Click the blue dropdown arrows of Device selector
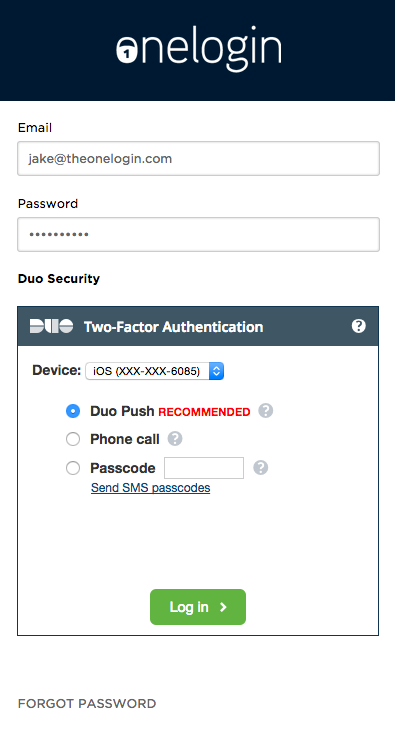 [x=217, y=371]
